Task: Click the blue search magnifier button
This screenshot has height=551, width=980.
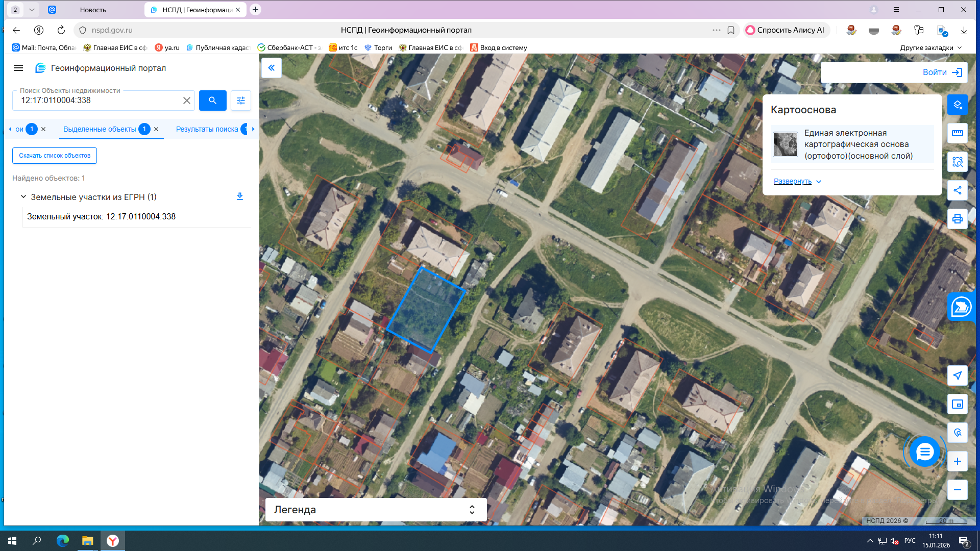Action: pyautogui.click(x=212, y=101)
